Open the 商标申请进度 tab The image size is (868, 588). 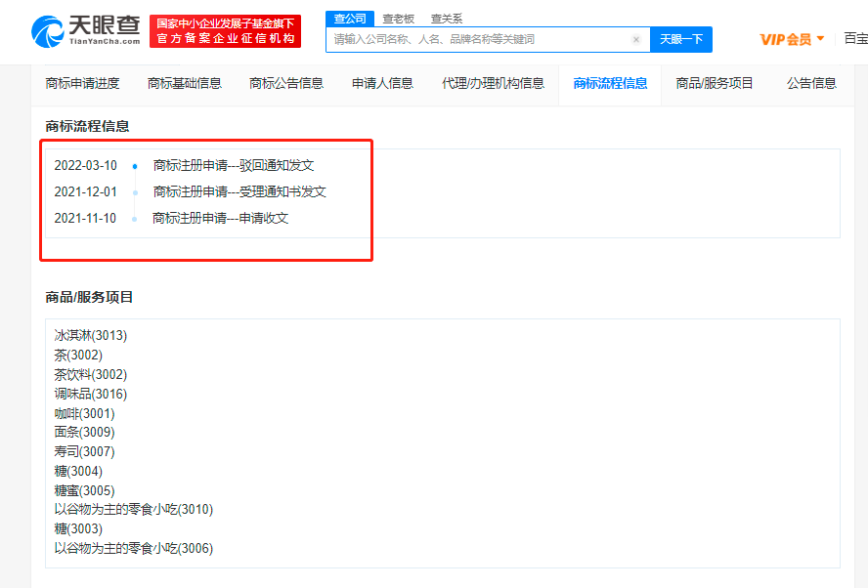(x=82, y=84)
